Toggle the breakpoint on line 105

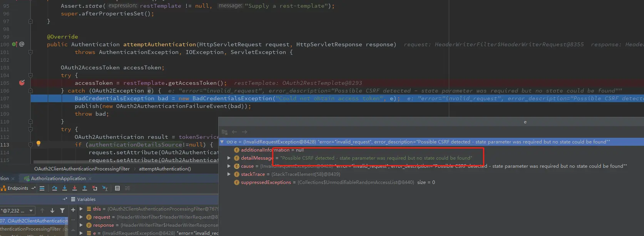tap(22, 83)
